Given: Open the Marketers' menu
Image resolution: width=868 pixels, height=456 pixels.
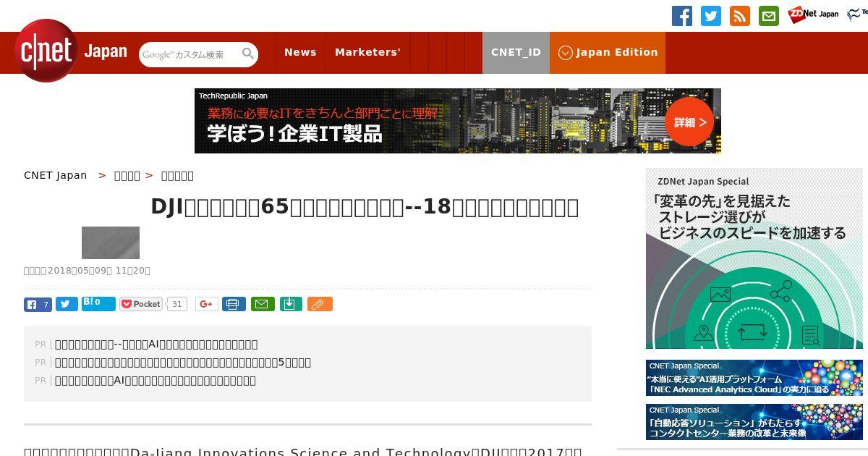Looking at the screenshot, I should [x=367, y=52].
